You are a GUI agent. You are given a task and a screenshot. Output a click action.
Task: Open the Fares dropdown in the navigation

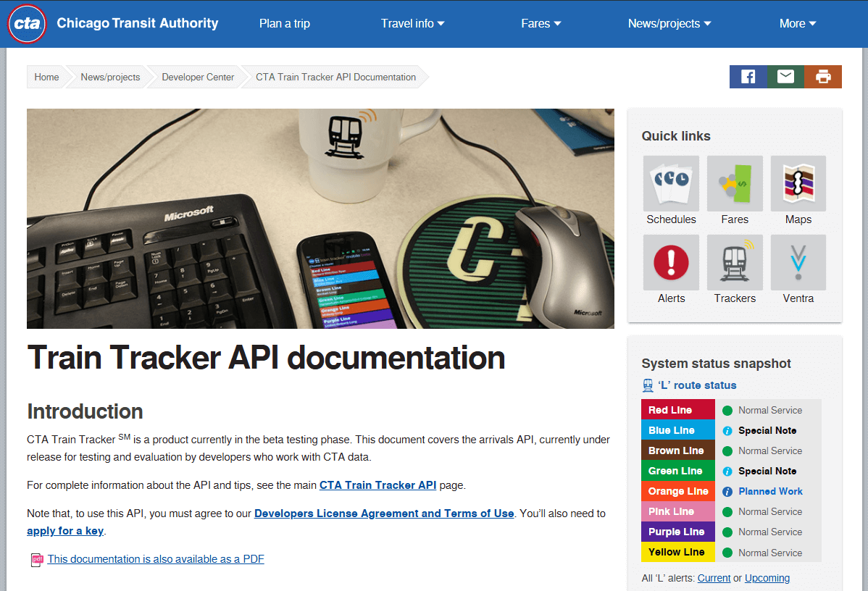(x=540, y=23)
